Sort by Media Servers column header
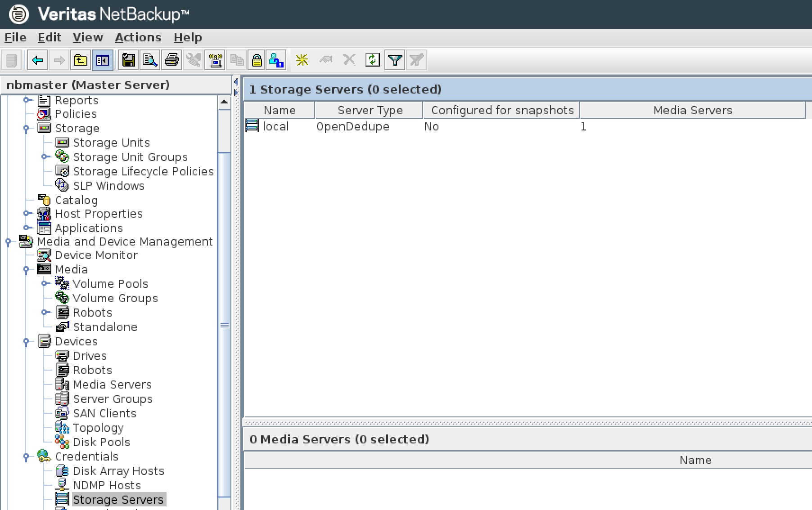Image resolution: width=812 pixels, height=510 pixels. 693,110
